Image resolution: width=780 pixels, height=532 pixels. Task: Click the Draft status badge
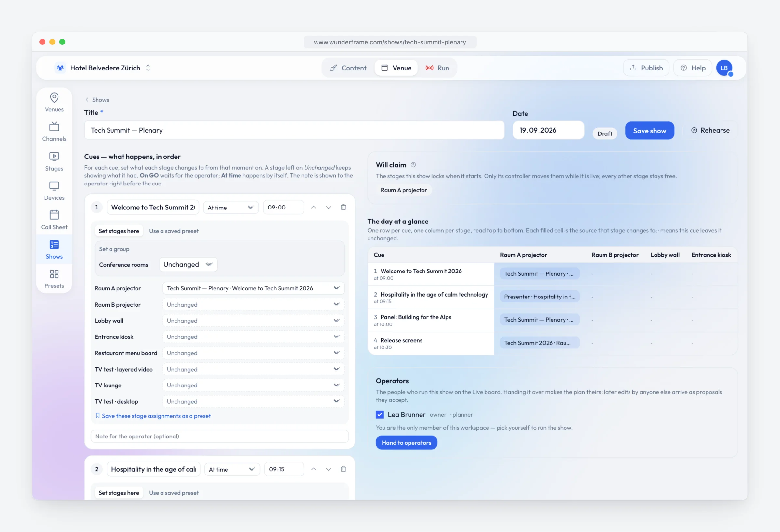[604, 133]
